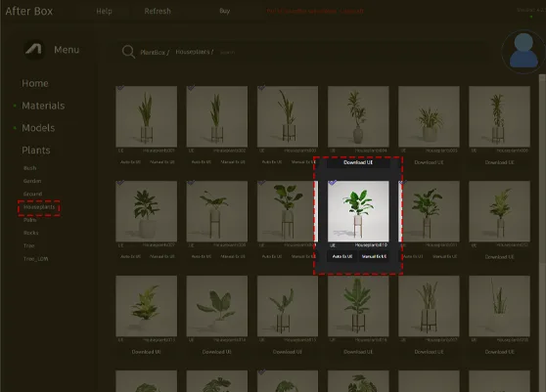Select the Houseplants category in sidebar
Screen dimensions: 546x392
pos(39,207)
